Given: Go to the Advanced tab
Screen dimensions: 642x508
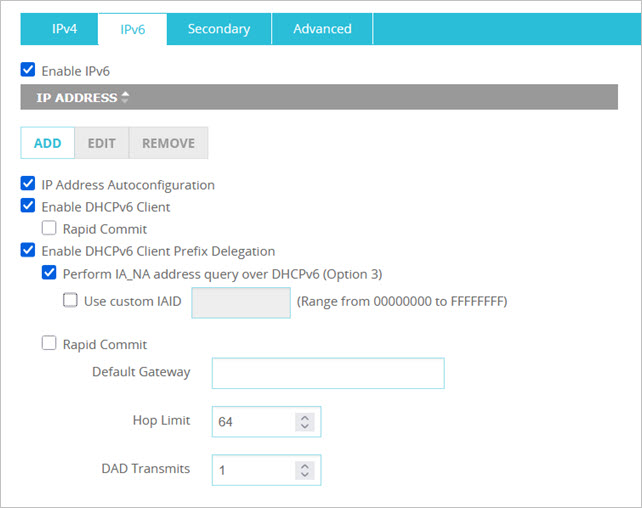Looking at the screenshot, I should [322, 29].
